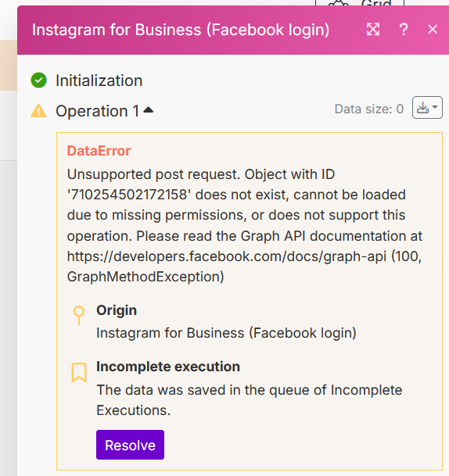Viewport: 449px width, 476px height.
Task: Open the download output bundles dropdown
Action: tap(427, 108)
